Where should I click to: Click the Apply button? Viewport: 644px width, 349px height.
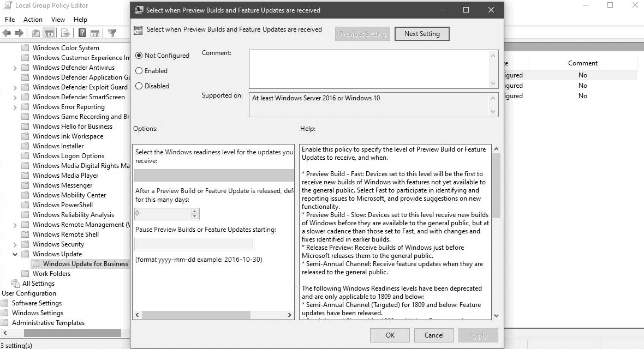(x=478, y=335)
